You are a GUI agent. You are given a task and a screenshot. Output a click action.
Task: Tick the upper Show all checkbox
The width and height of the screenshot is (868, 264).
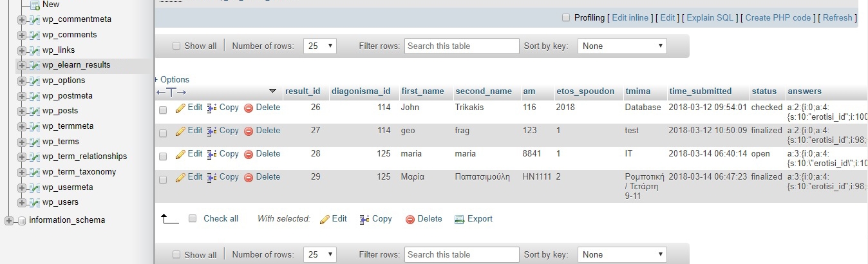176,46
